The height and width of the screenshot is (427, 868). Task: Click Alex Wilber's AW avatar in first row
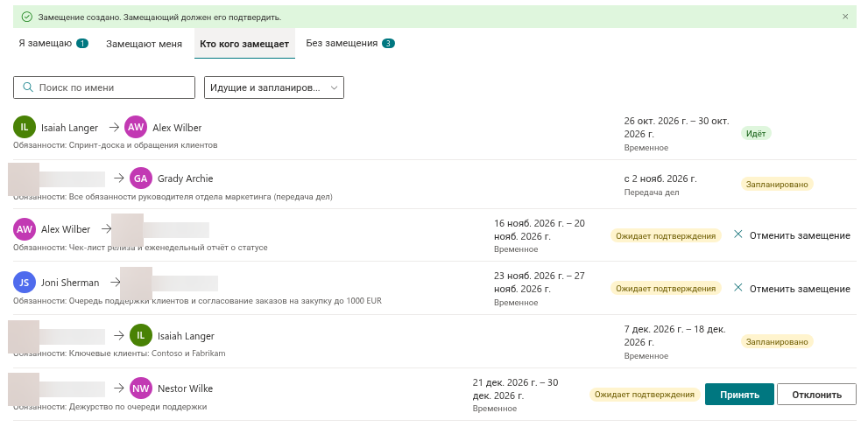(136, 127)
